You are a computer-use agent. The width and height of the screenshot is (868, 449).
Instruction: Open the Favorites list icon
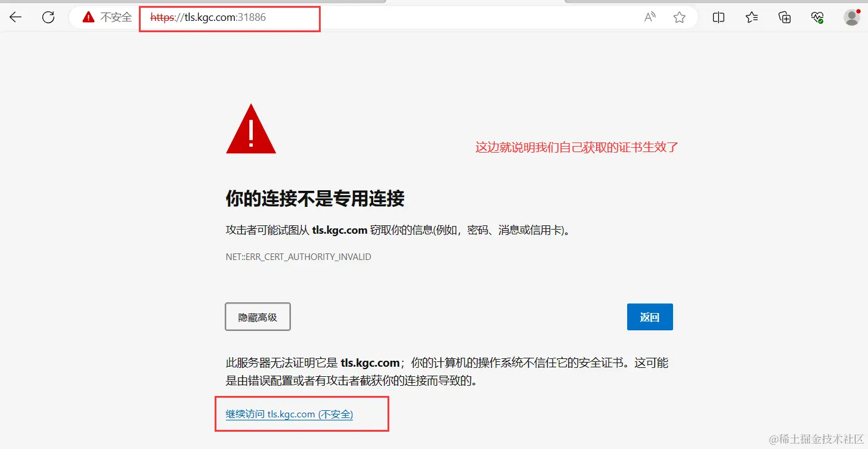coord(752,17)
